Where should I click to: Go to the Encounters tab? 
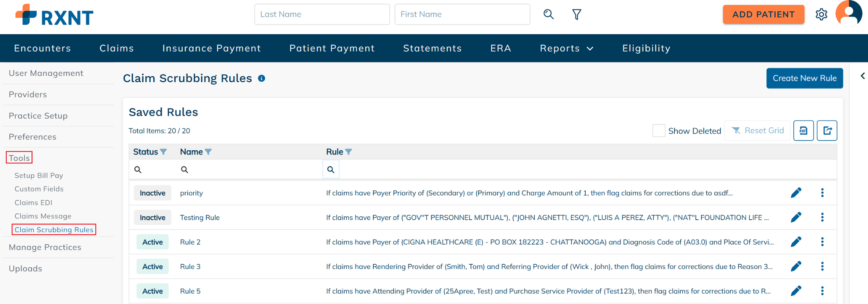click(x=42, y=48)
